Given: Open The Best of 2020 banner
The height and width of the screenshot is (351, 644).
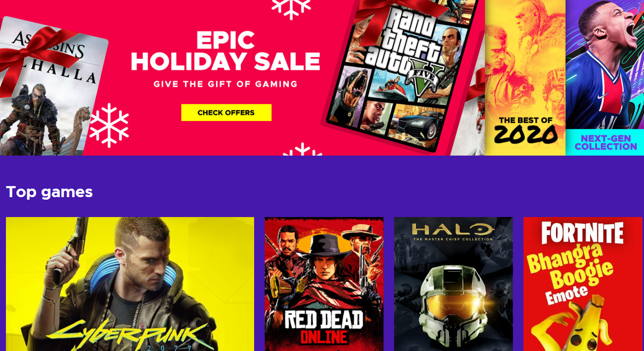Looking at the screenshot, I should (525, 78).
